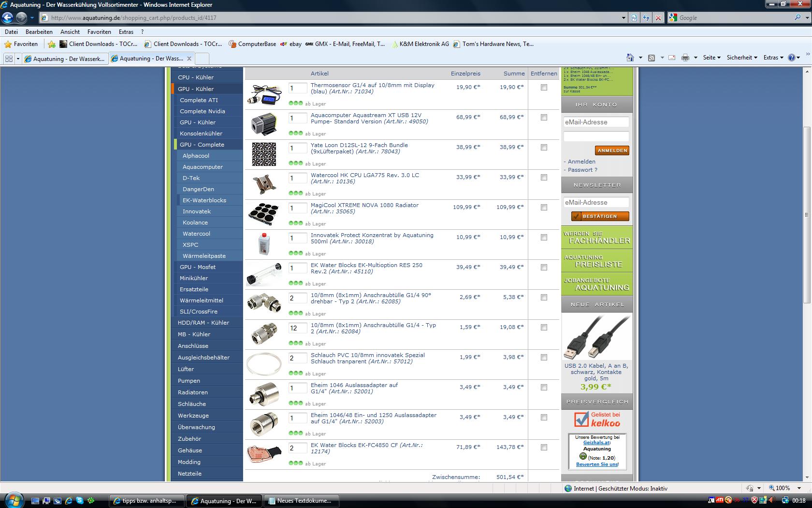Open the Help question mark icon
The image size is (812, 508).
(791, 58)
